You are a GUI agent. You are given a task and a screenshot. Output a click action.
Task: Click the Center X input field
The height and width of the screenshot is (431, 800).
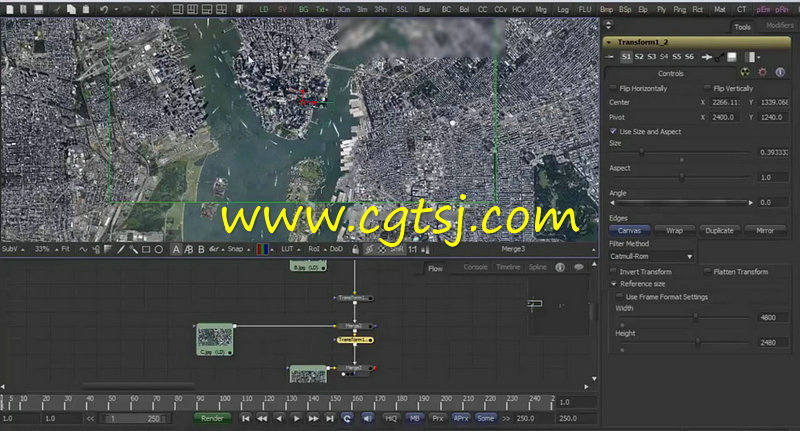(724, 102)
